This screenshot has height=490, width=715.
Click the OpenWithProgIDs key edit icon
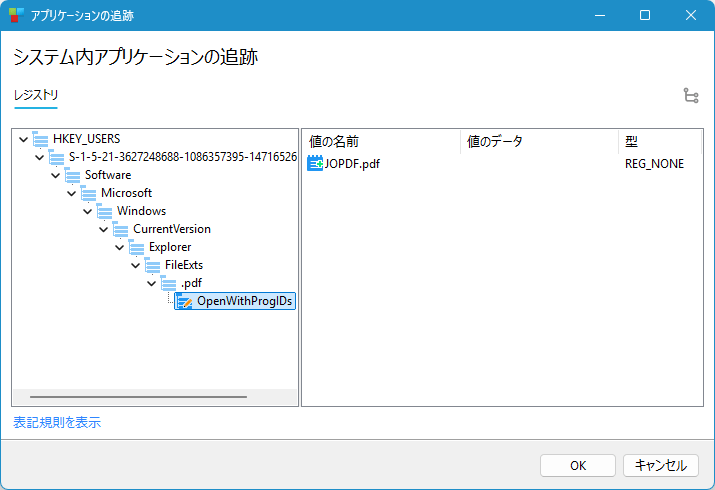coord(185,301)
